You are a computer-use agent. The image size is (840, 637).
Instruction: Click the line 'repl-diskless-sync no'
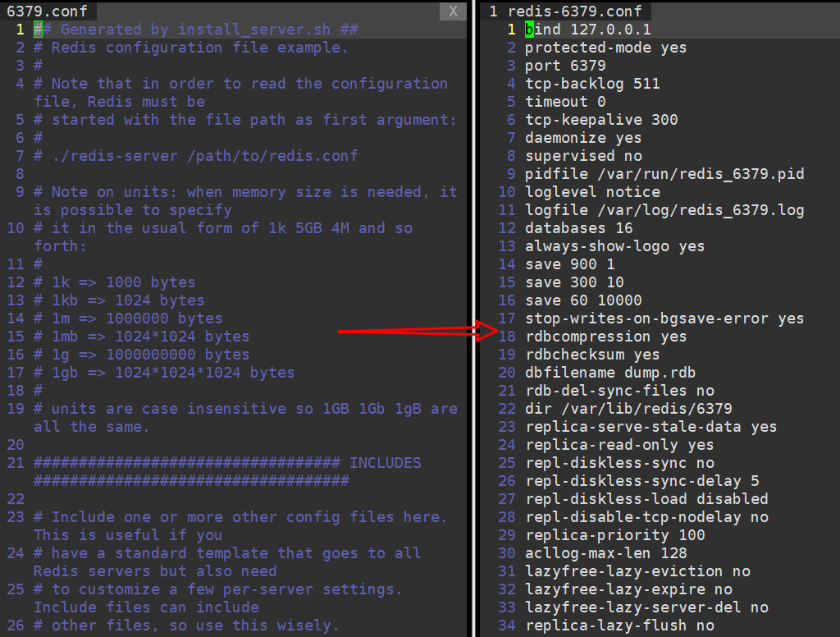[x=619, y=463]
